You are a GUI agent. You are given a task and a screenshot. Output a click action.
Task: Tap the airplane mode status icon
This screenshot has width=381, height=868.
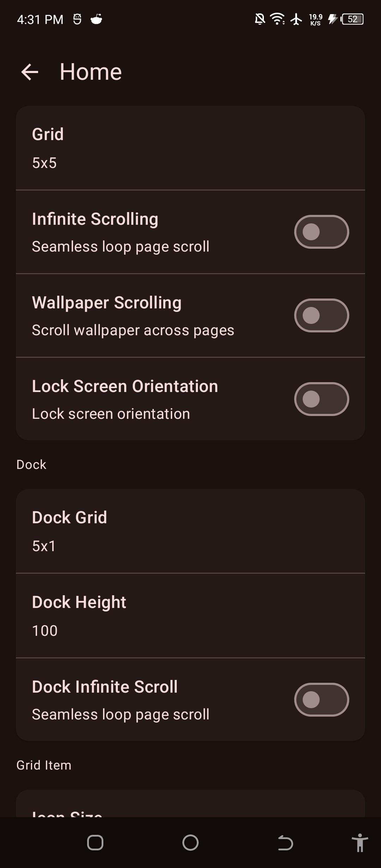(296, 19)
